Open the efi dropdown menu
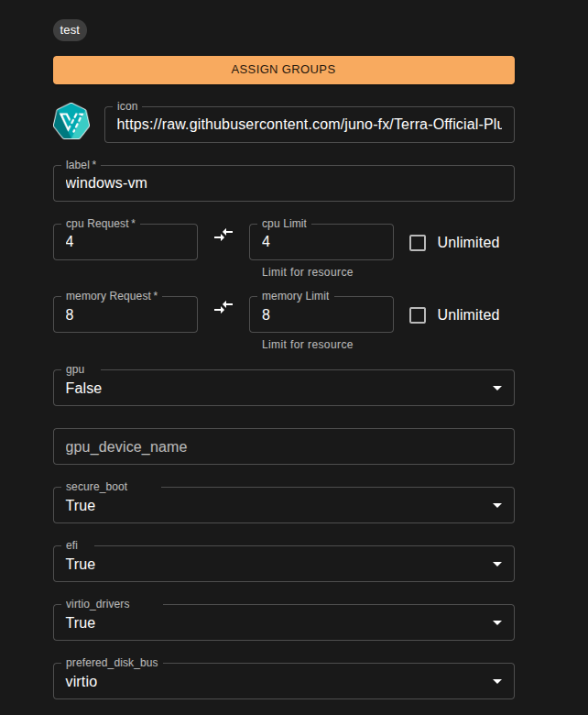 click(x=283, y=565)
